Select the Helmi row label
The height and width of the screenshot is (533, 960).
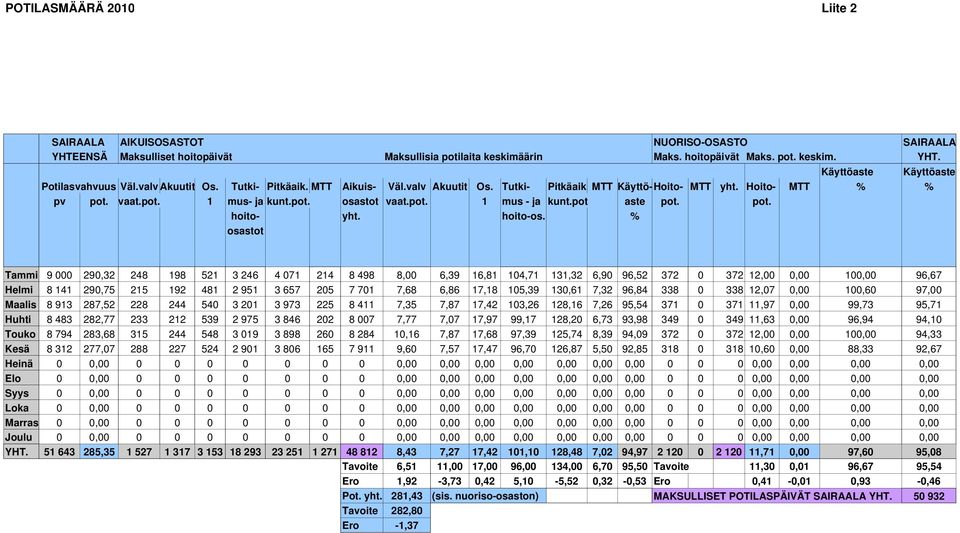pos(20,290)
